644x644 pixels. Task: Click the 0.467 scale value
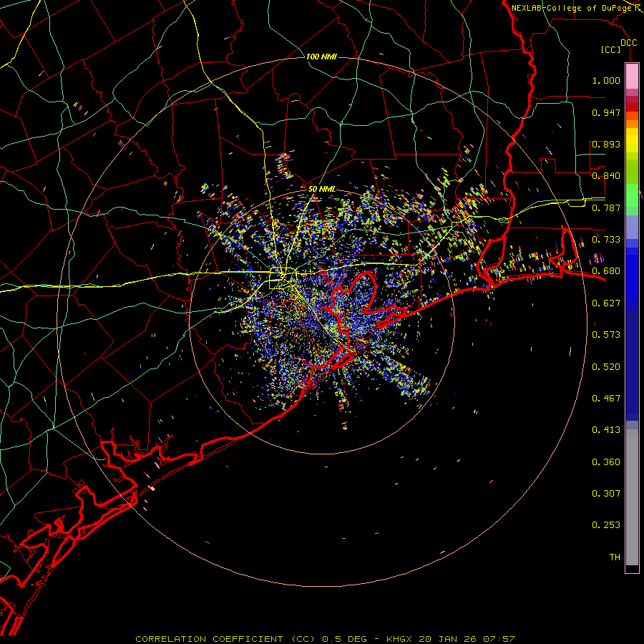606,399
